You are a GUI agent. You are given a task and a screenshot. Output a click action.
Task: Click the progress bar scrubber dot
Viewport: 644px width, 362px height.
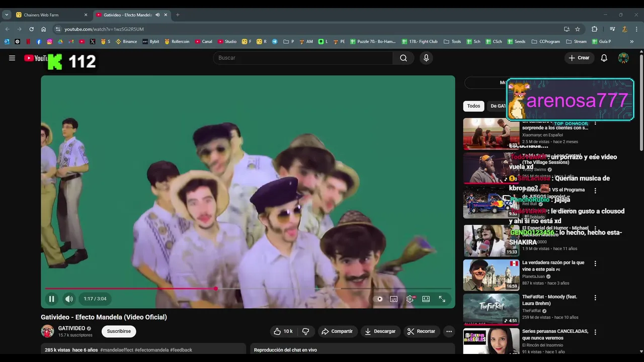[x=215, y=289]
